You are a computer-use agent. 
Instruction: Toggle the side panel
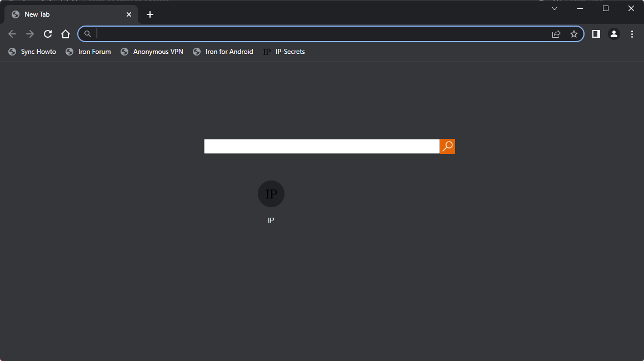click(596, 34)
